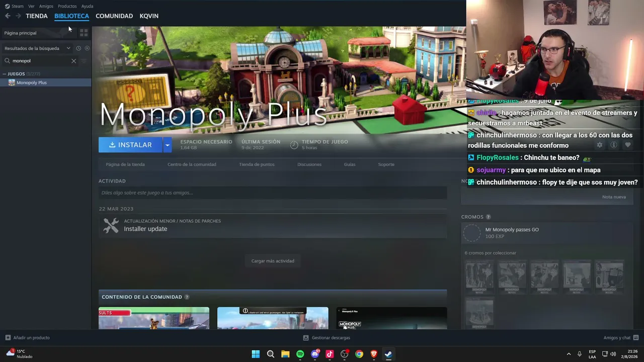
Task: Open the Ver menu
Action: pos(31,6)
